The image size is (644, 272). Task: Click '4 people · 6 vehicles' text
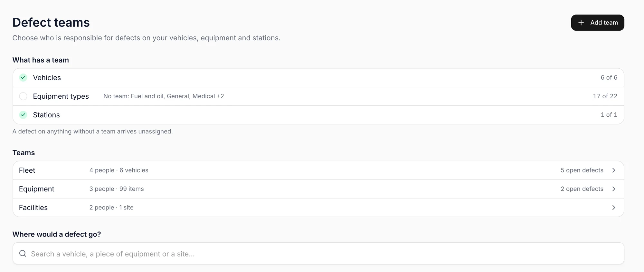119,170
